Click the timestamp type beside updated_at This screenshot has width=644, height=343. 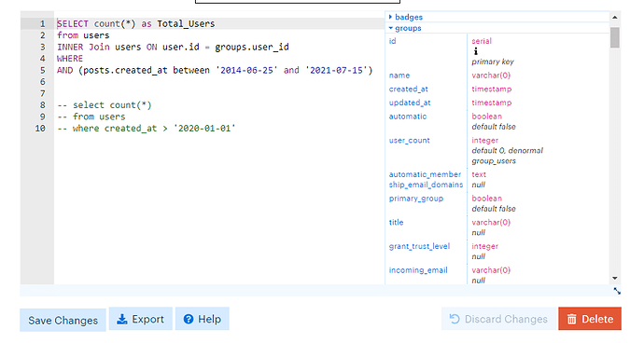pyautogui.click(x=491, y=103)
